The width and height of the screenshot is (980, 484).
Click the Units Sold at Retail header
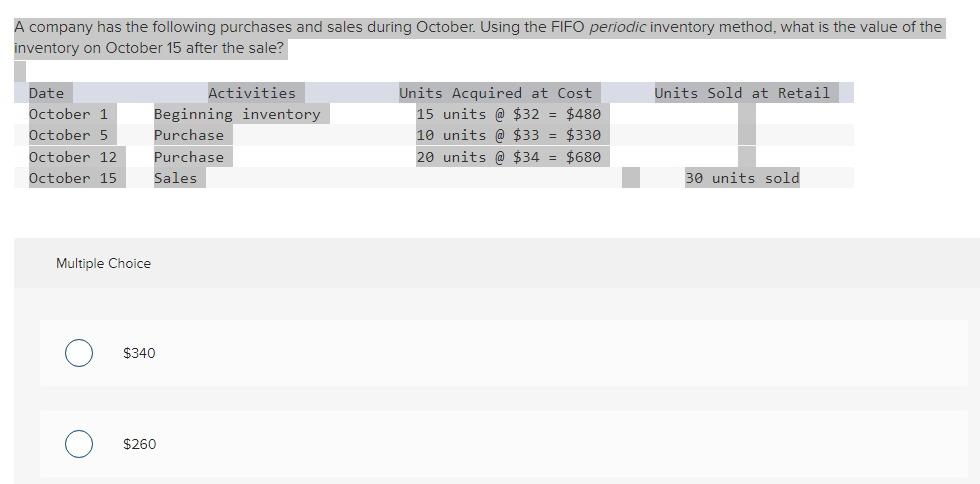[x=742, y=93]
